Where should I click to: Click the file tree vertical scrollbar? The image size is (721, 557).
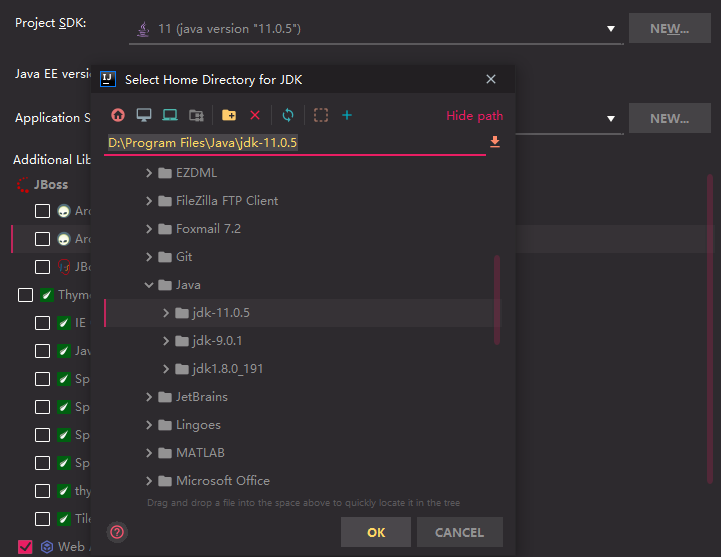point(497,300)
